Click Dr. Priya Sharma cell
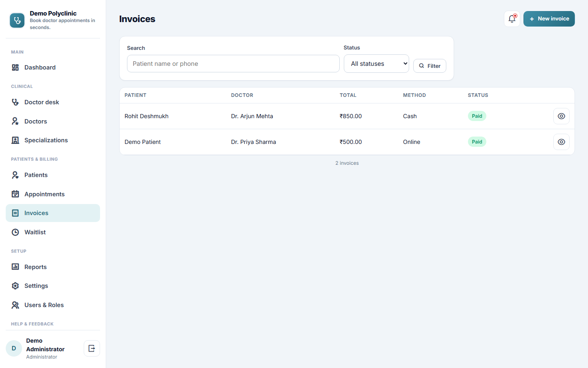 254,142
